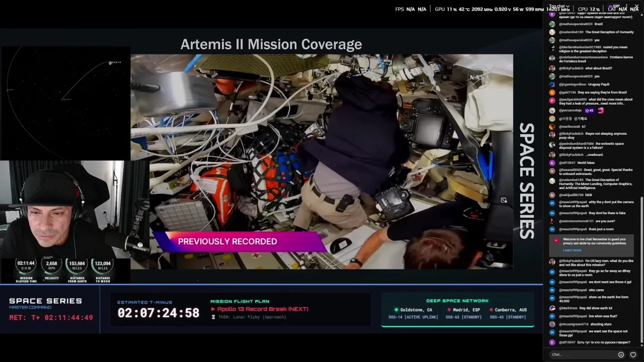Focus the Chat... message input field
This screenshot has width=644, height=362.
tap(583, 354)
